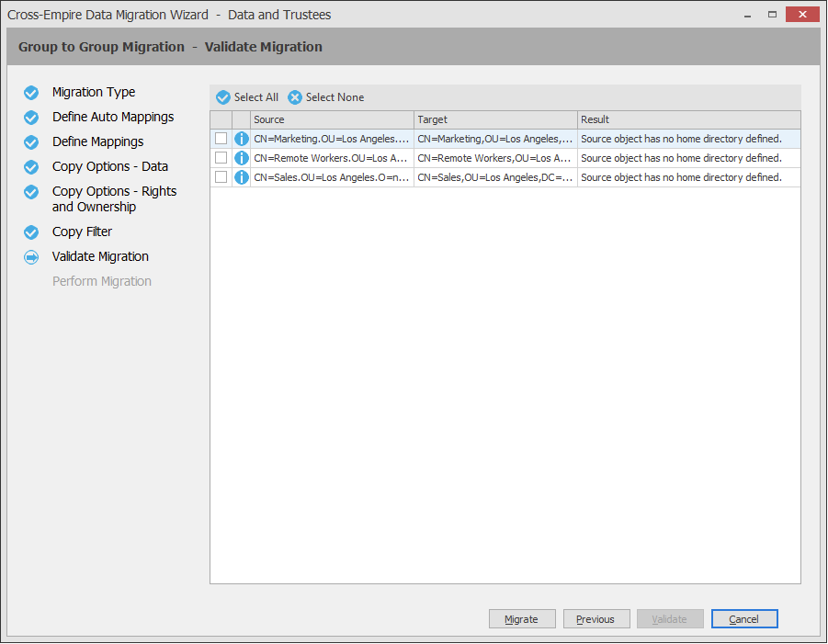The height and width of the screenshot is (644, 828).
Task: Select source cell CN=Marketing.OU=Los Angeles
Action: [332, 139]
